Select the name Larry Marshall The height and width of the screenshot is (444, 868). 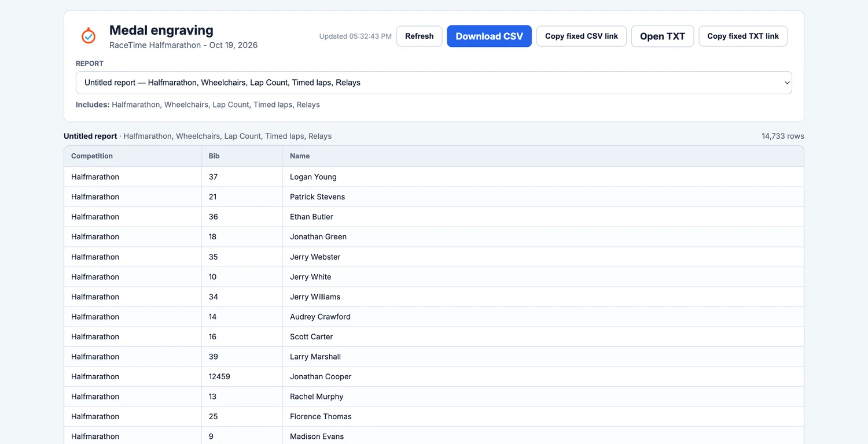pyautogui.click(x=315, y=357)
